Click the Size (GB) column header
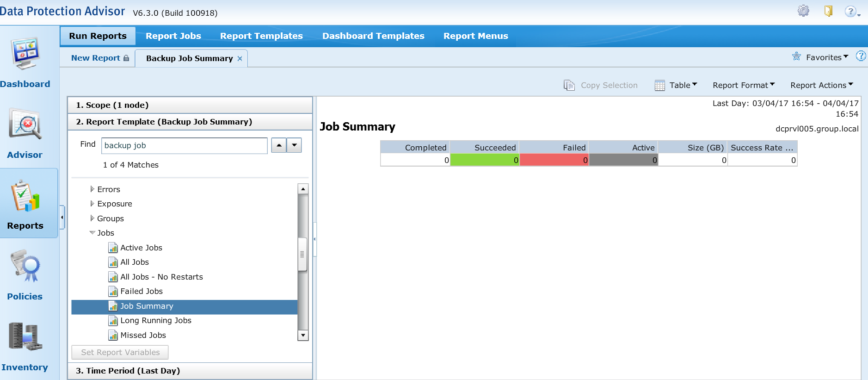The image size is (868, 380). click(693, 148)
